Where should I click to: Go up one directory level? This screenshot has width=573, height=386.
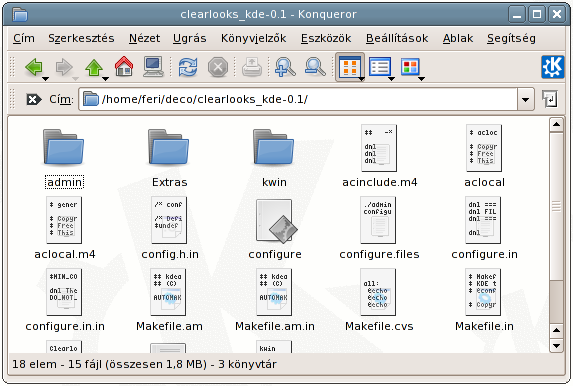[94, 67]
